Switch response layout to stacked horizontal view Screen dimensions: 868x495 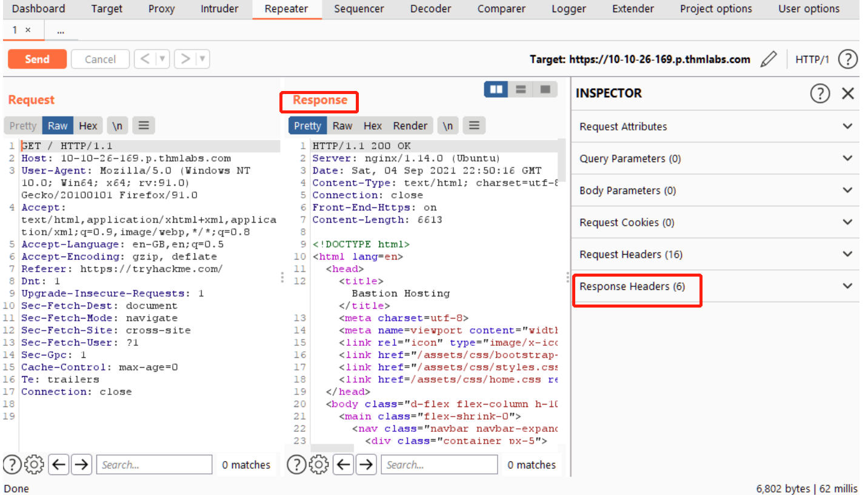click(x=520, y=89)
